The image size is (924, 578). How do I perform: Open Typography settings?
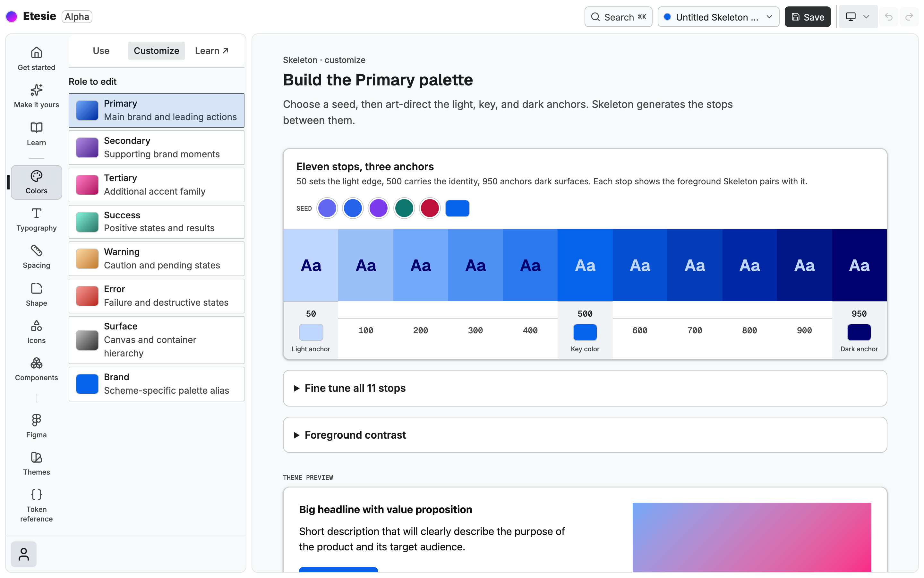[x=36, y=219]
